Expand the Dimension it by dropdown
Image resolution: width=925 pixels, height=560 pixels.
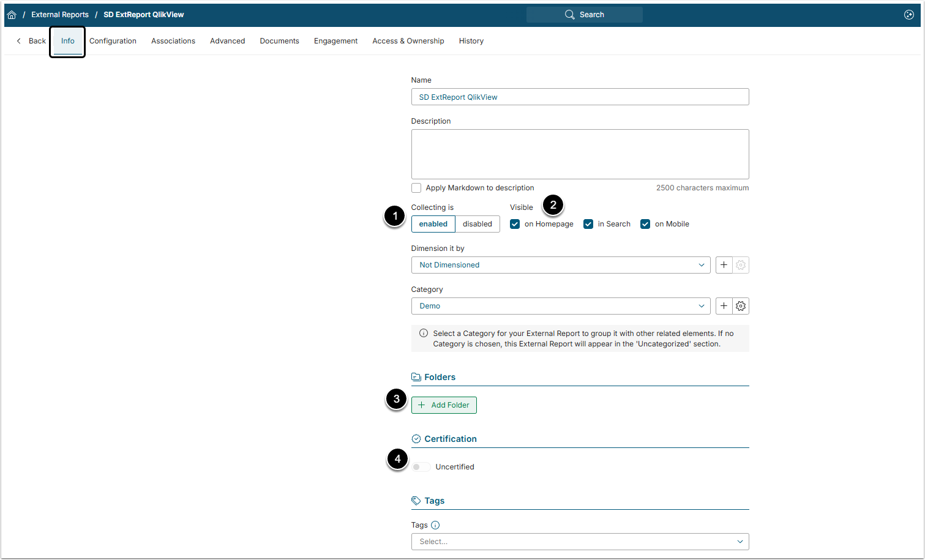[x=560, y=265]
